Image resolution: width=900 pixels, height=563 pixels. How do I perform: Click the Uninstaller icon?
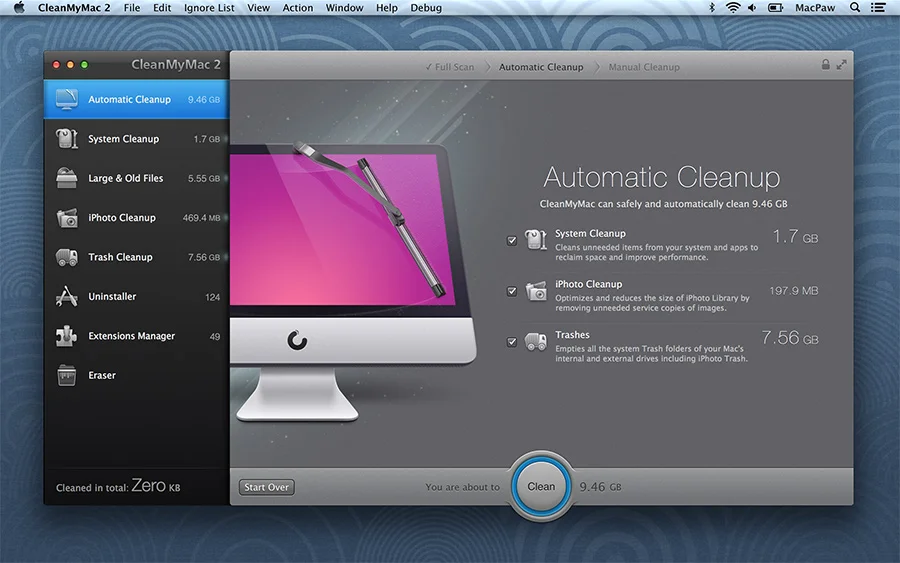coord(67,296)
